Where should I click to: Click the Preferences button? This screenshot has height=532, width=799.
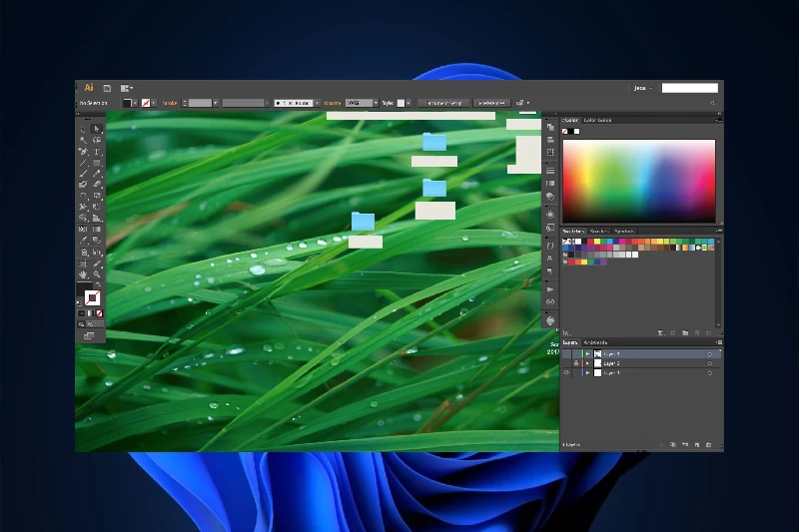click(491, 103)
